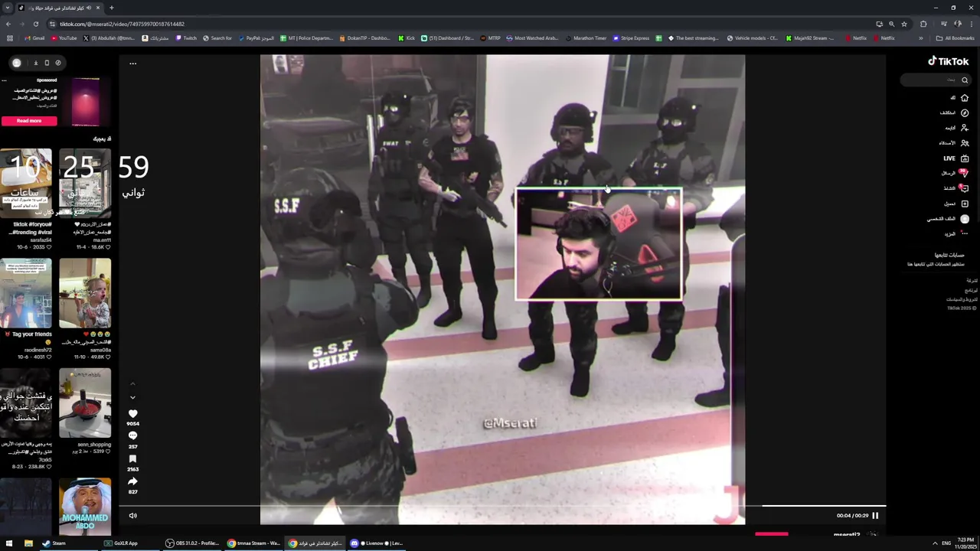Open the All Bookmarks folder

955,38
